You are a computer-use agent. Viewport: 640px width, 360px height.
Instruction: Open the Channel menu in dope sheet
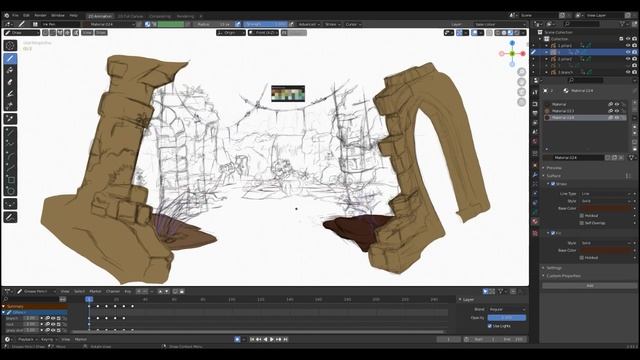pos(113,291)
